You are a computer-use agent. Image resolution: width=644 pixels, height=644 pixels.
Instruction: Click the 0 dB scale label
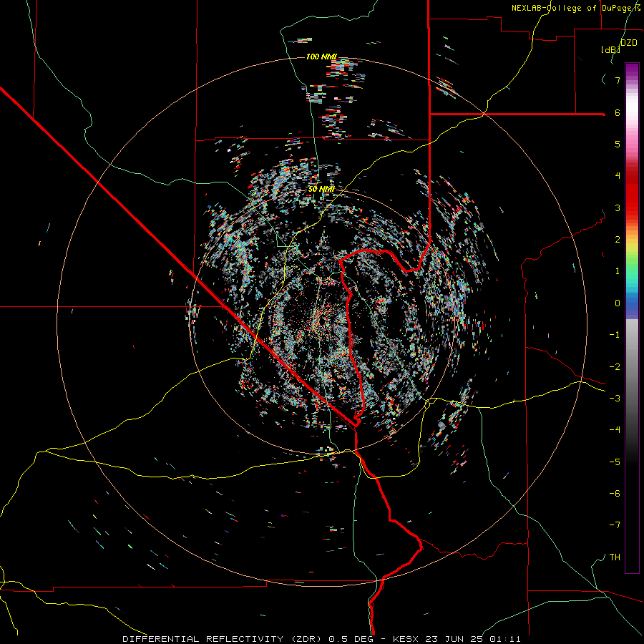click(618, 303)
